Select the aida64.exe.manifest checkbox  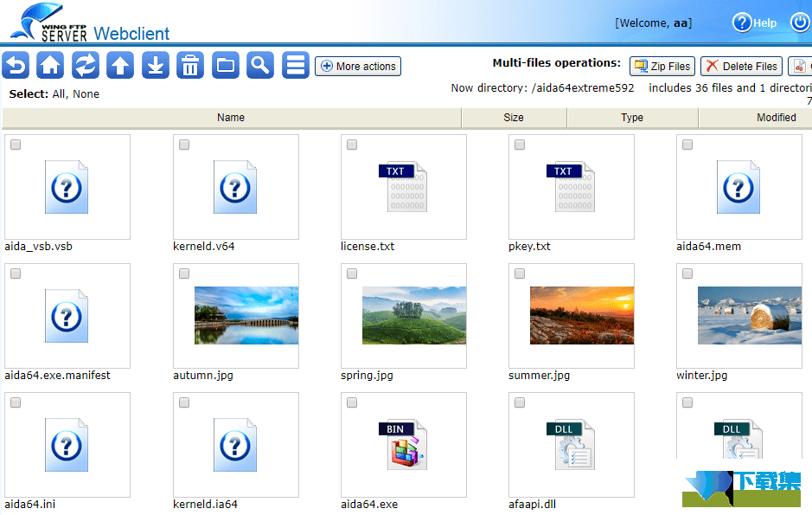(16, 274)
